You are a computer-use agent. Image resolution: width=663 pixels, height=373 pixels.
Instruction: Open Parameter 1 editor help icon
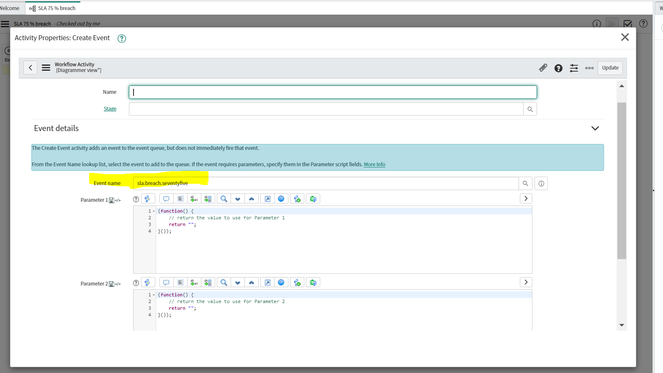pos(136,199)
